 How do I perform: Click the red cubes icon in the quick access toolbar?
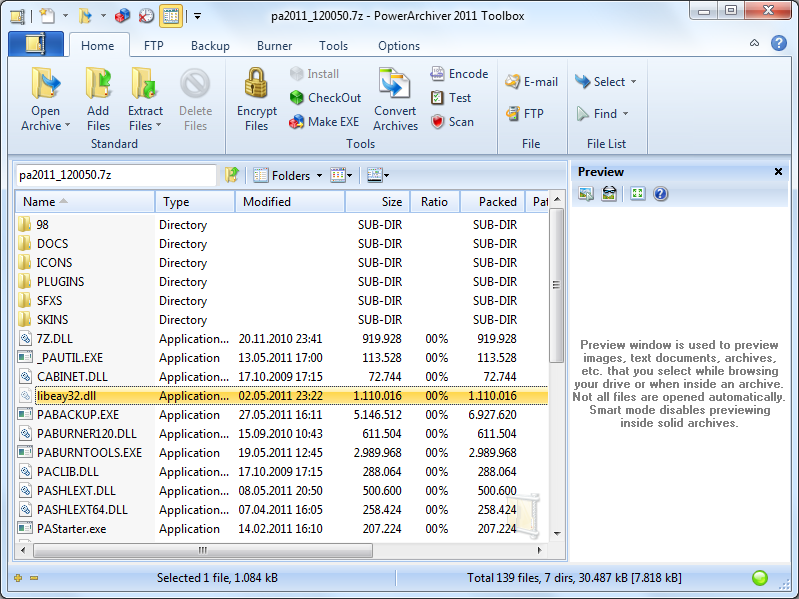(122, 16)
